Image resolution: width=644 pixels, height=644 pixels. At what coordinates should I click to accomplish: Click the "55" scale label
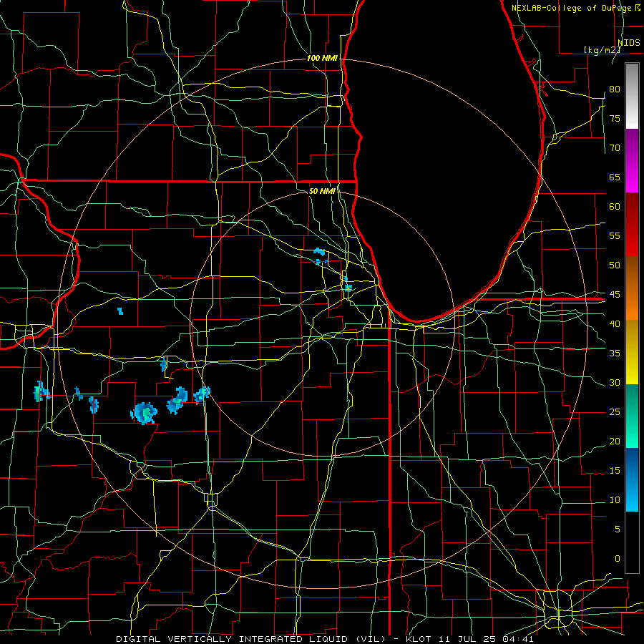click(615, 235)
